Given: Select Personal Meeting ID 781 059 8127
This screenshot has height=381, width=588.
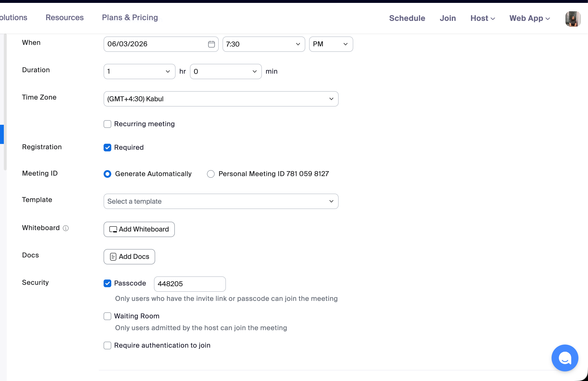Looking at the screenshot, I should [211, 174].
